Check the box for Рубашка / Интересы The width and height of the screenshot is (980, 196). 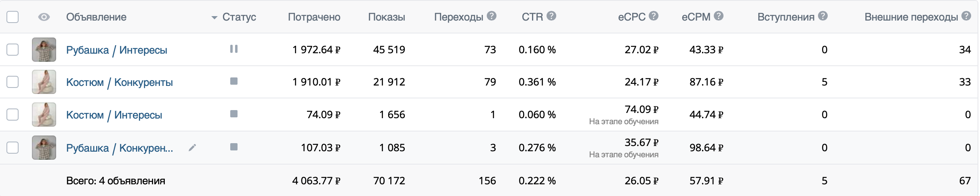coord(13,50)
